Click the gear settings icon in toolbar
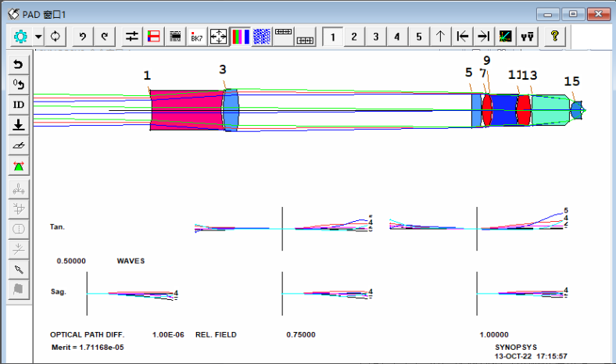Screen dimensions: 616x364 click(x=20, y=37)
